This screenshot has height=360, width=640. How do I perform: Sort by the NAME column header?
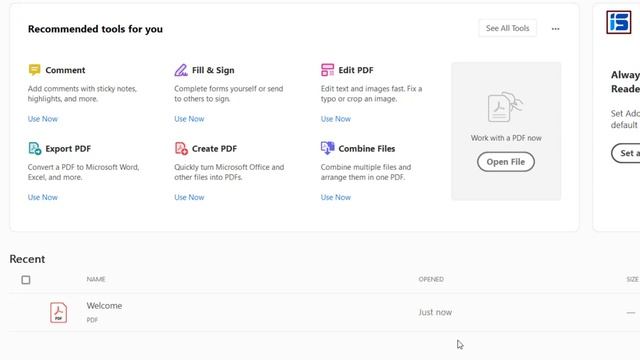pos(96,279)
